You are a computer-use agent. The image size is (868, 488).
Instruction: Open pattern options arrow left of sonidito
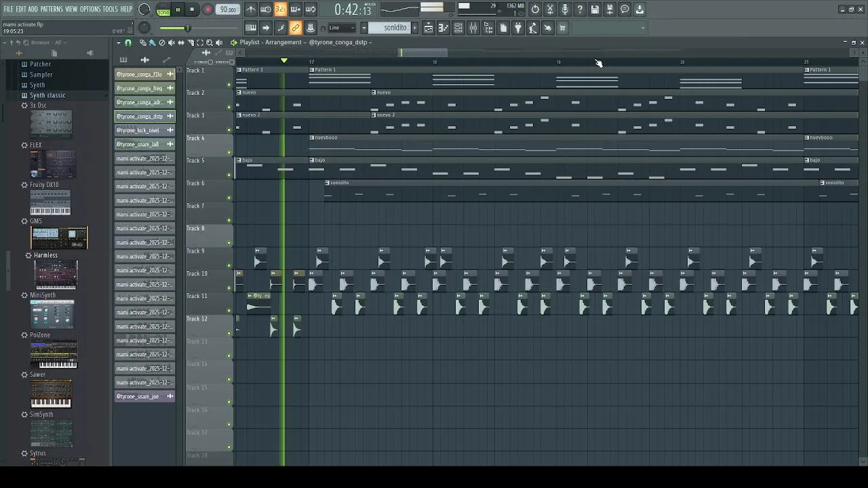click(x=363, y=28)
